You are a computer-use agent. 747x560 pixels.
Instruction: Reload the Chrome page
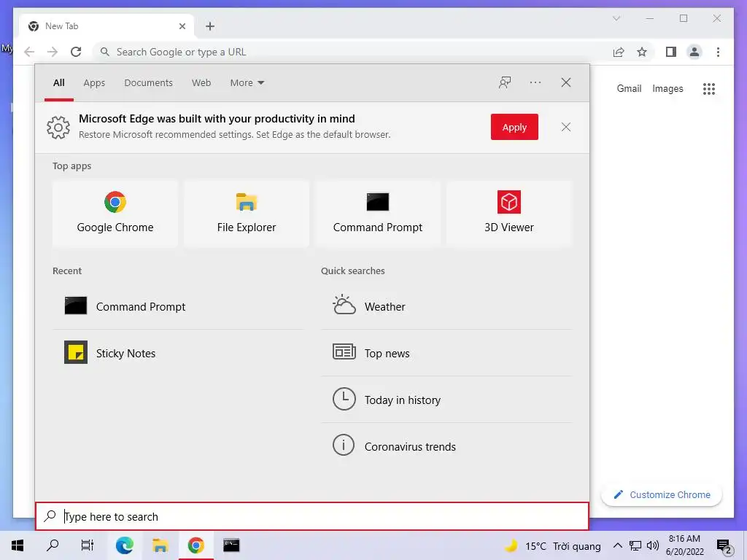76,52
